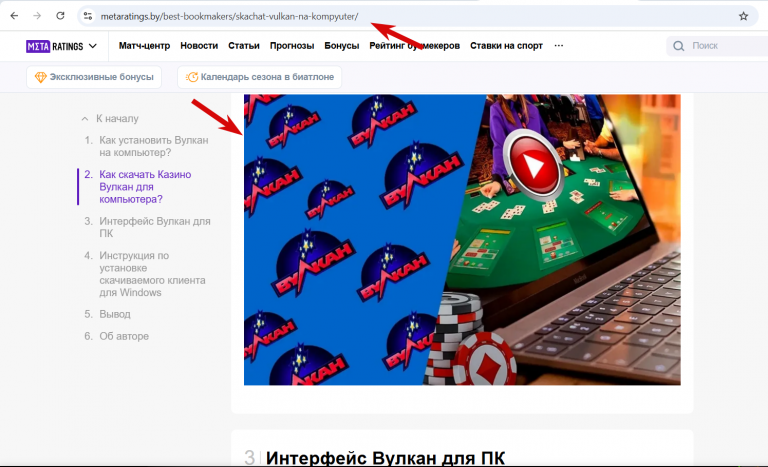
Task: Open the Матч-центр menu item
Action: tap(144, 46)
